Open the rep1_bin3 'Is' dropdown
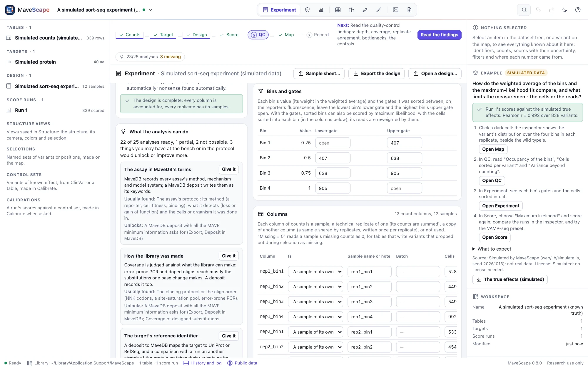The width and height of the screenshot is (588, 368). tap(315, 302)
